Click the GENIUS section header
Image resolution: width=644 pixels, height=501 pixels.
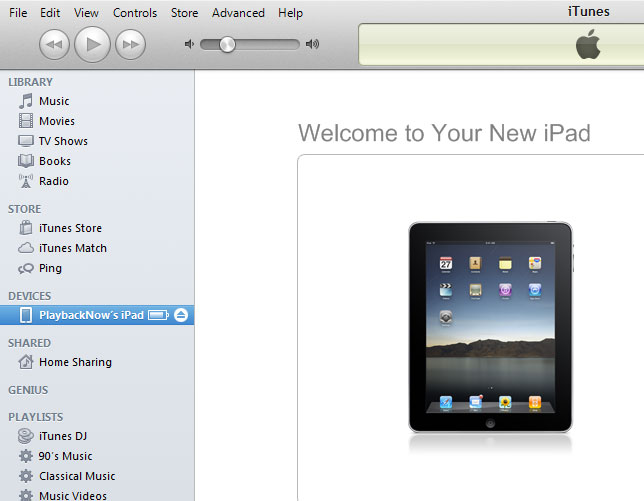(28, 390)
